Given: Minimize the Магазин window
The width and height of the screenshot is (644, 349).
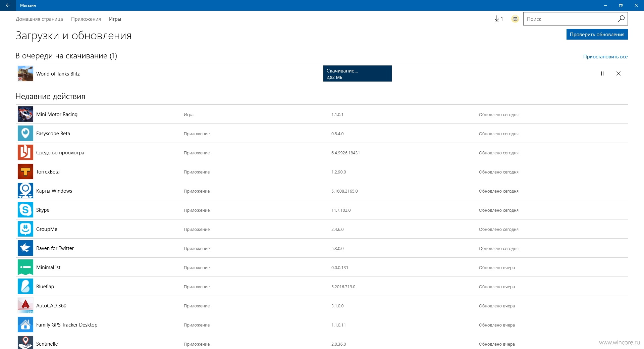Looking at the screenshot, I should pos(605,5).
